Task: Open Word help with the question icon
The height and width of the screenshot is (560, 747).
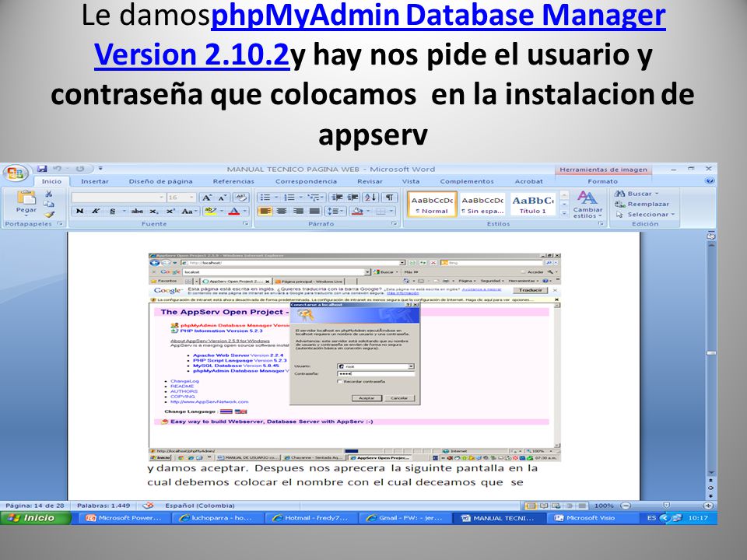Action: click(x=710, y=181)
